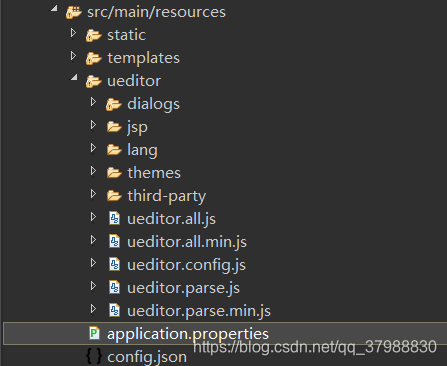447x366 pixels.
Task: Click the application.properties file icon
Action: [95, 333]
